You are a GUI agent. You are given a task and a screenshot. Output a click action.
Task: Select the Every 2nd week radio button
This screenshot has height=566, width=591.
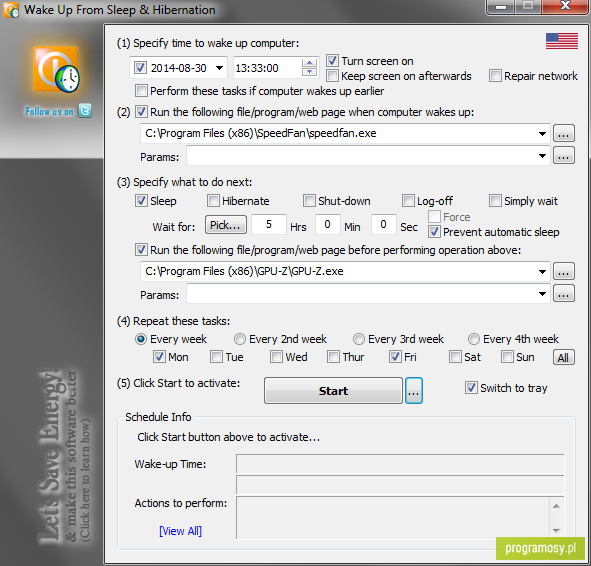[240, 339]
